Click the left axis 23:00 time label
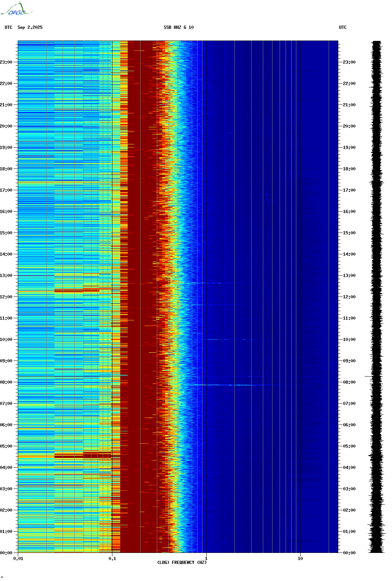 pos(6,62)
